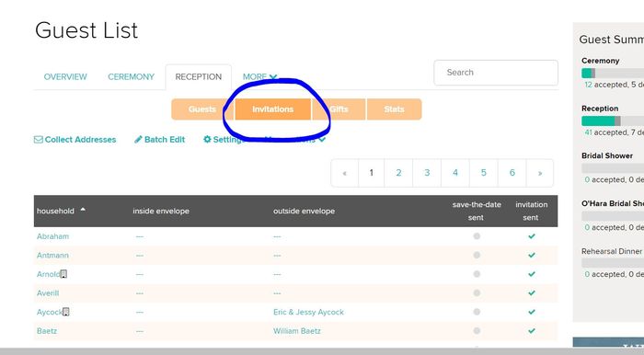The image size is (644, 355).
Task: Switch to the Ceremony tab
Action: [131, 76]
